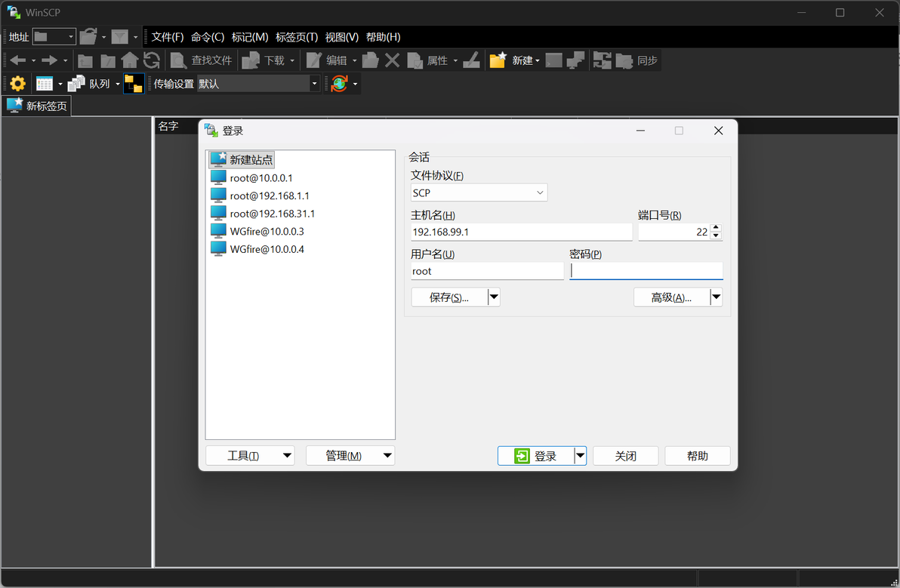Click the 用户名 field containing root

(x=487, y=271)
